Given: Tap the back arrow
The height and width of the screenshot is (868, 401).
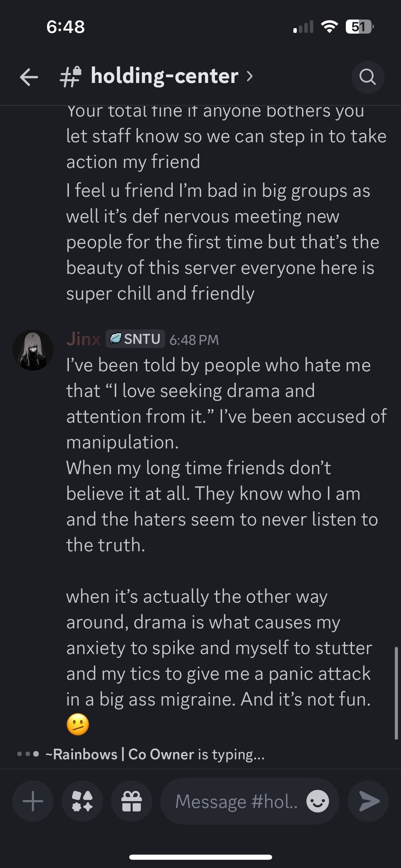Looking at the screenshot, I should 29,76.
